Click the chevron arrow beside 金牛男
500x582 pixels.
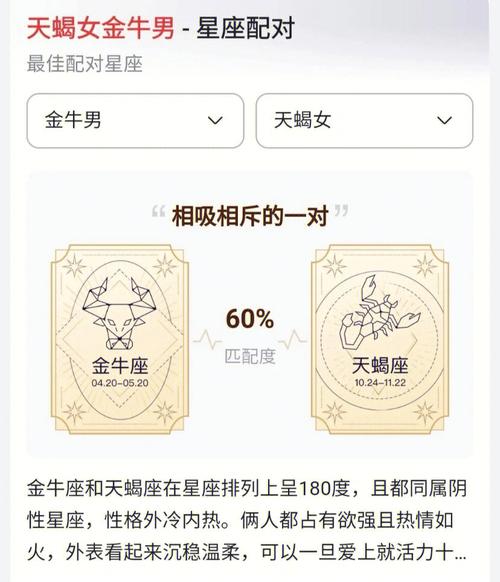coord(215,121)
